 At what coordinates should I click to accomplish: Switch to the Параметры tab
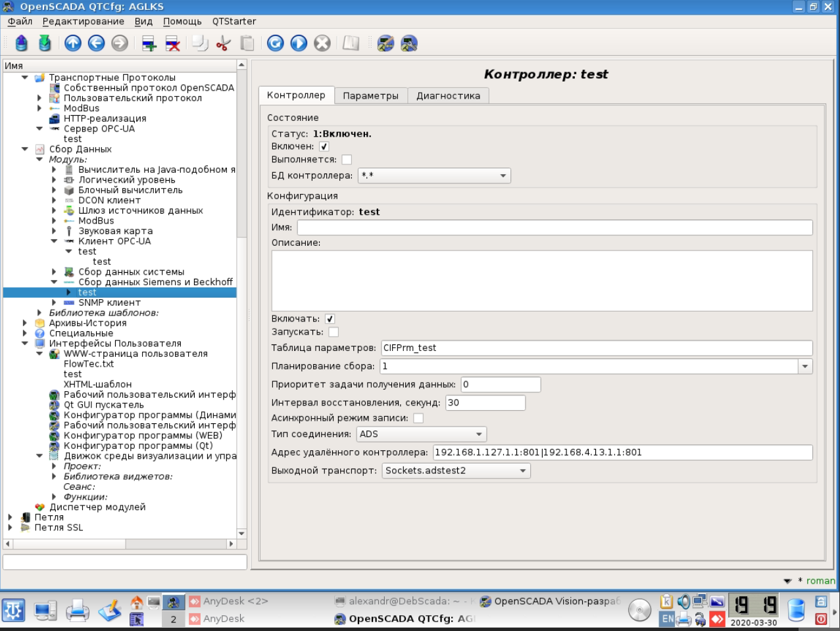tap(370, 96)
